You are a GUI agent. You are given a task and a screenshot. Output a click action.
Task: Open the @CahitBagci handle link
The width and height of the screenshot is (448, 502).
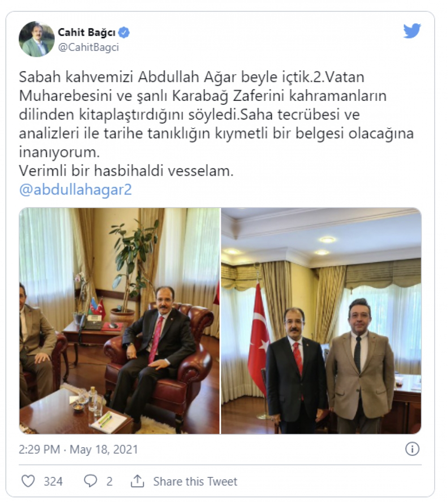[x=89, y=48]
